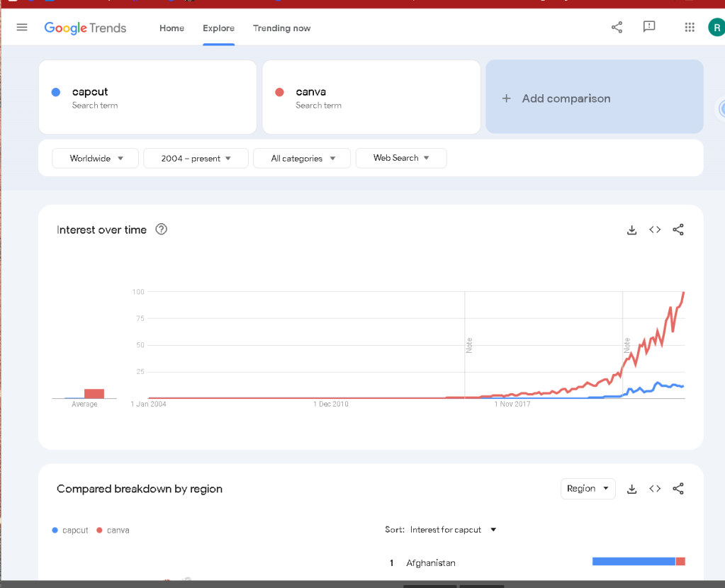Click embed icon for region breakdown
Image resolution: width=725 pixels, height=588 pixels.
coord(655,489)
